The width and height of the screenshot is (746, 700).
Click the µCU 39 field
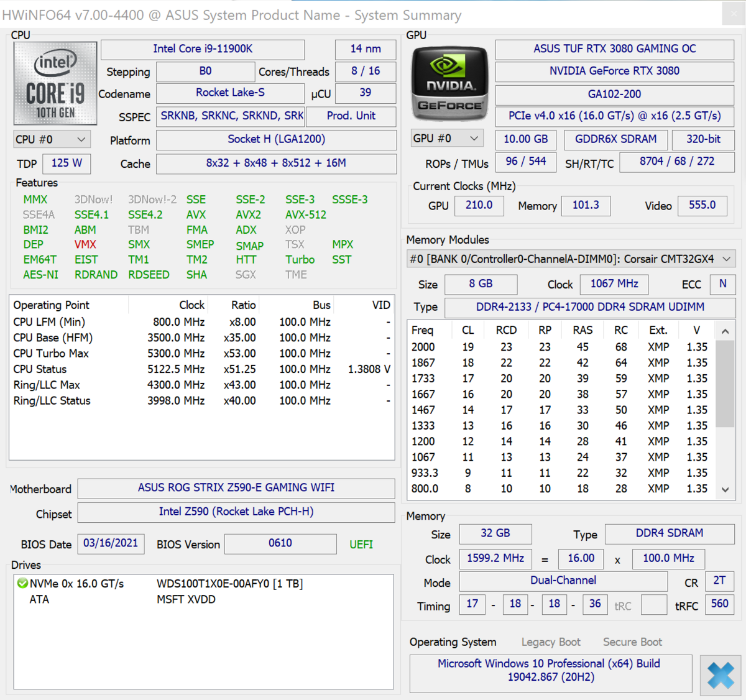click(366, 93)
